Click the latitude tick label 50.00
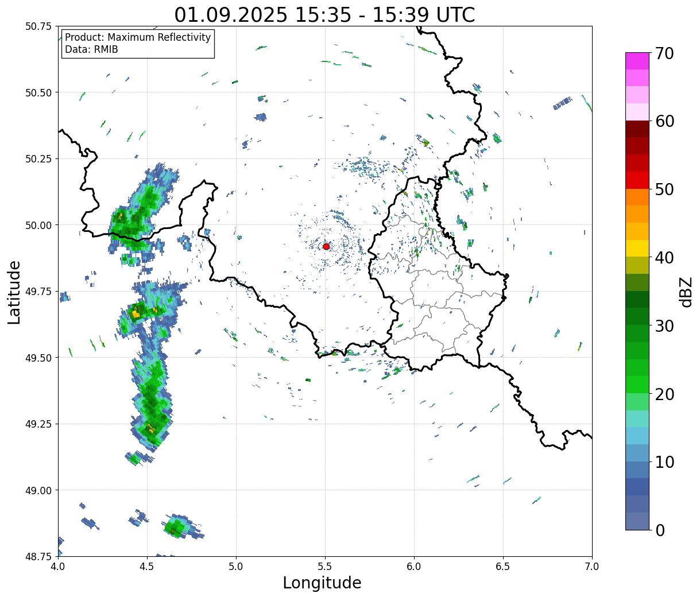Screen dimensions: 700x597 [x=38, y=225]
